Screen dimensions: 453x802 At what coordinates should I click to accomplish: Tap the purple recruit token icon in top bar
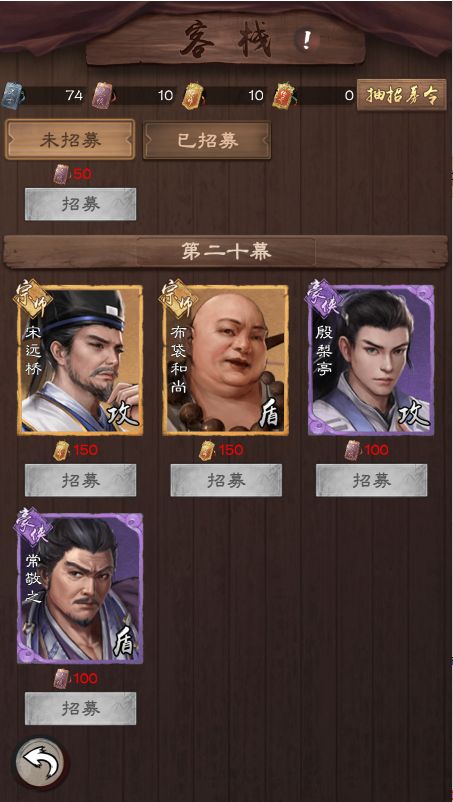tap(102, 96)
